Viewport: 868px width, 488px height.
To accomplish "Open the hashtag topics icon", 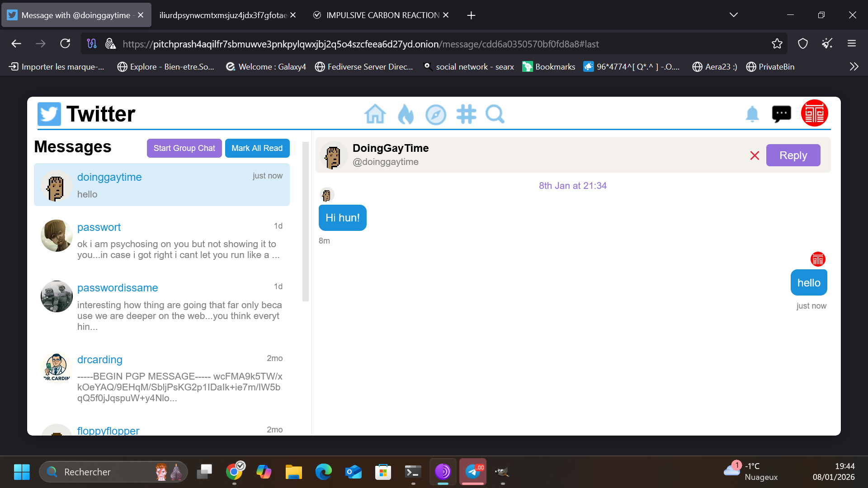I will tap(466, 114).
